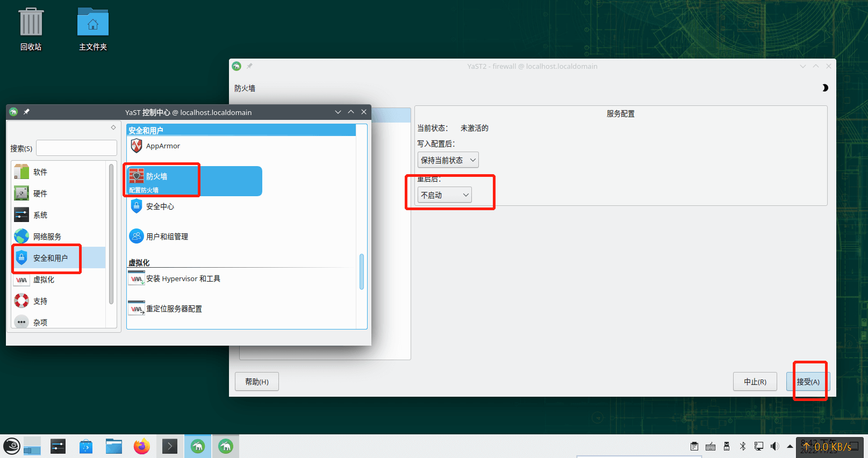Select 网络服务 category in sidebar
The width and height of the screenshot is (868, 458).
[x=47, y=237]
